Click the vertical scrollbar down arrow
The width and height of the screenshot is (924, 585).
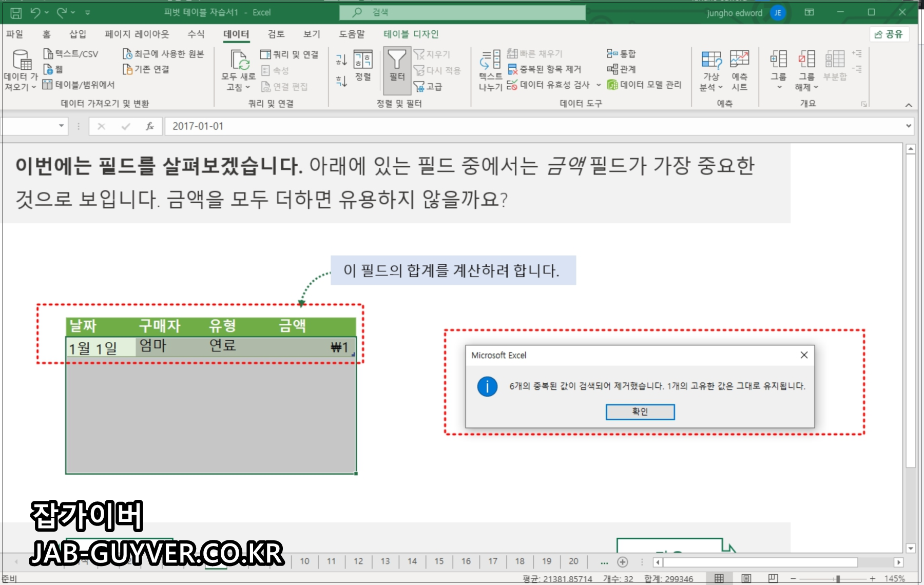coord(911,548)
